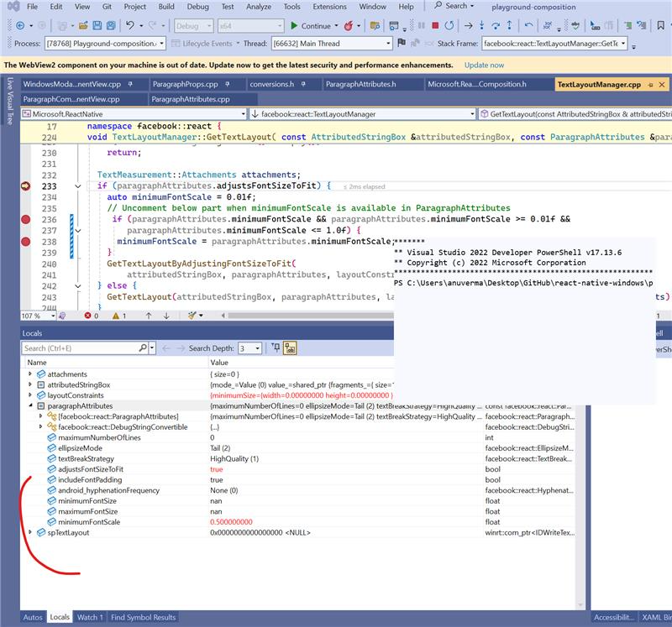Go to next issue with down arrow
This screenshot has width=672, height=627.
[166, 316]
